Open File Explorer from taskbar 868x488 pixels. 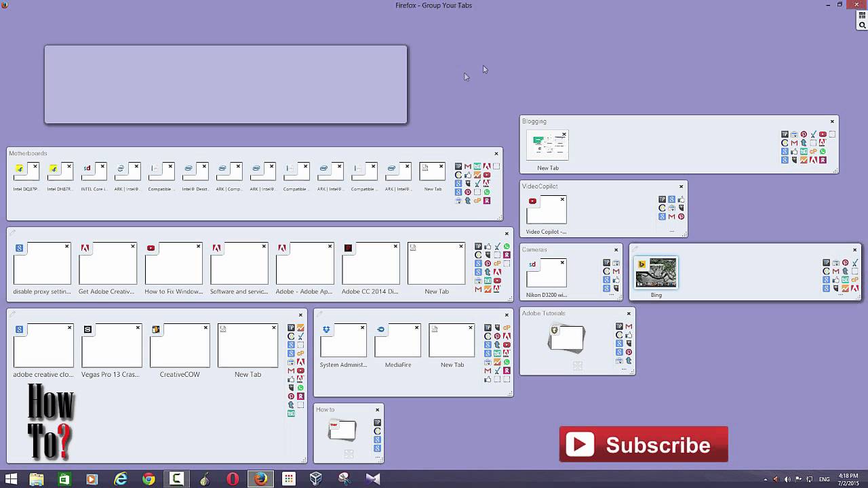point(37,479)
